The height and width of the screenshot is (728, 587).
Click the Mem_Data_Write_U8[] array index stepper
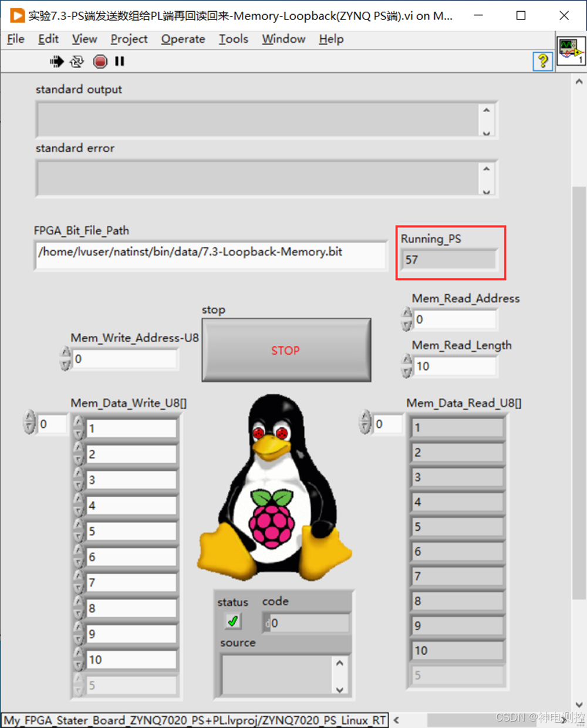click(29, 422)
